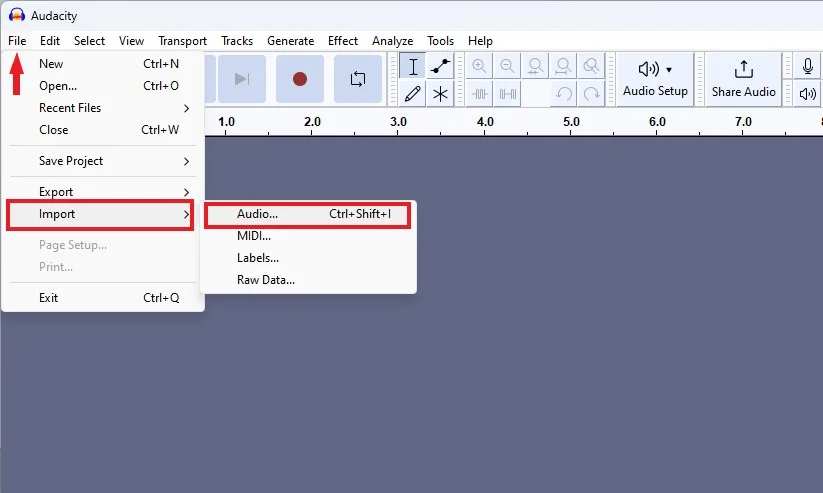The width and height of the screenshot is (823, 493).
Task: Expand the Recent Files submenu
Action: [103, 108]
